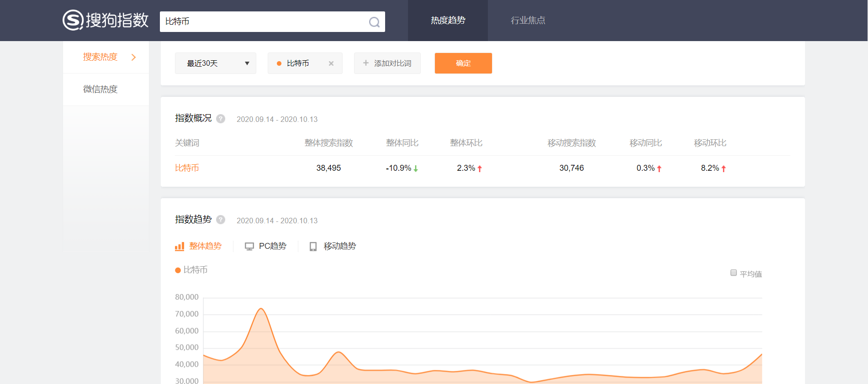
Task: Click the 关键词 column header
Action: pos(187,143)
